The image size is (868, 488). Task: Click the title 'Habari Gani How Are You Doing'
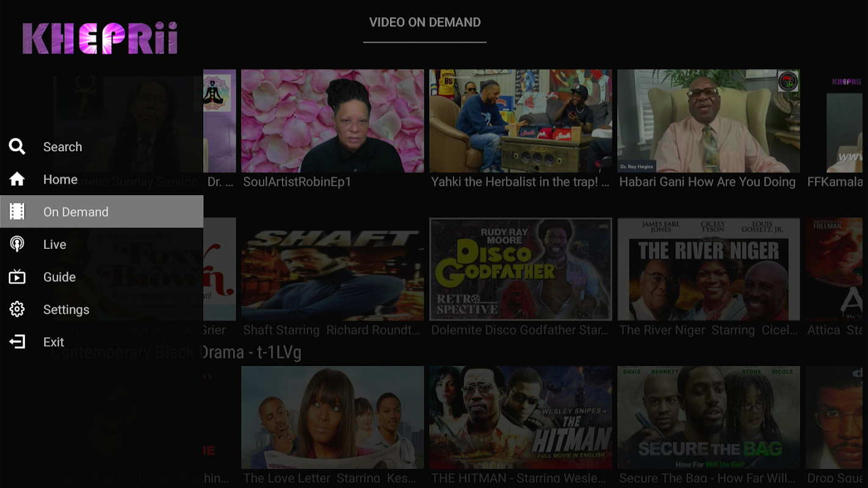click(x=707, y=182)
